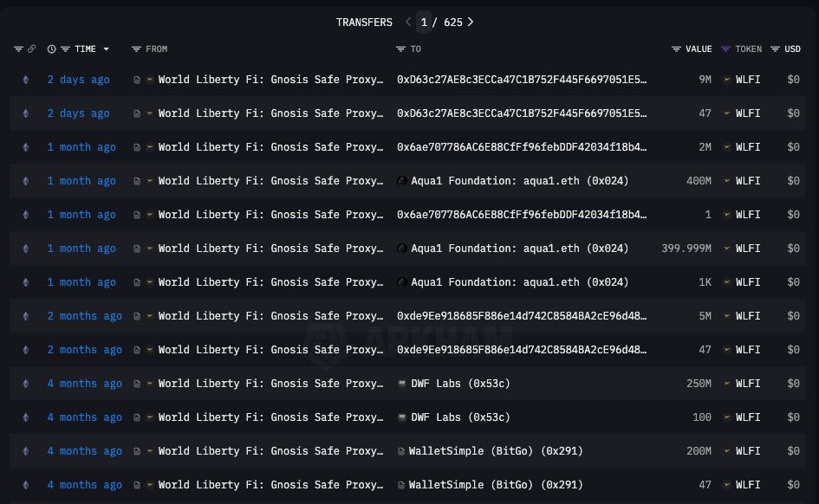
Task: Click WLFI sender logo in 5M row
Action: pos(149,316)
